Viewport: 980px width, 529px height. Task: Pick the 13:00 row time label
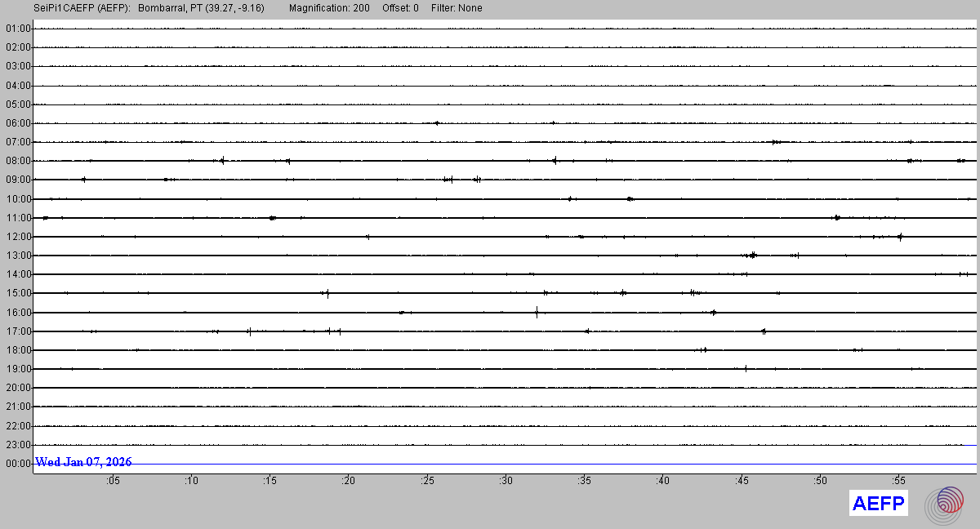pos(17,256)
